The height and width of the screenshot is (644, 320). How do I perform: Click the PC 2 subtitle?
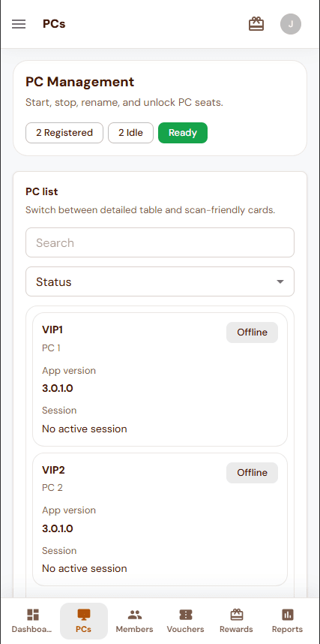pyautogui.click(x=52, y=488)
